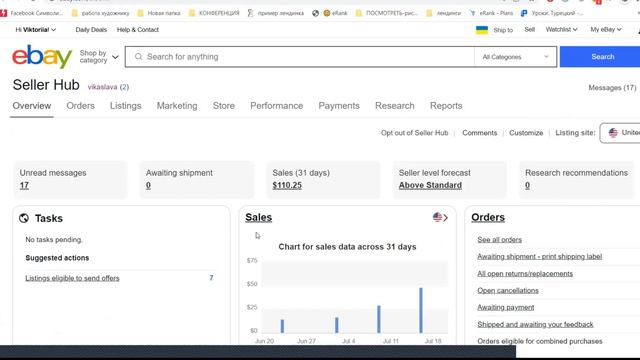Open Shipped and awaiting your feedback
Viewport: 640px width, 360px height.
click(535, 324)
